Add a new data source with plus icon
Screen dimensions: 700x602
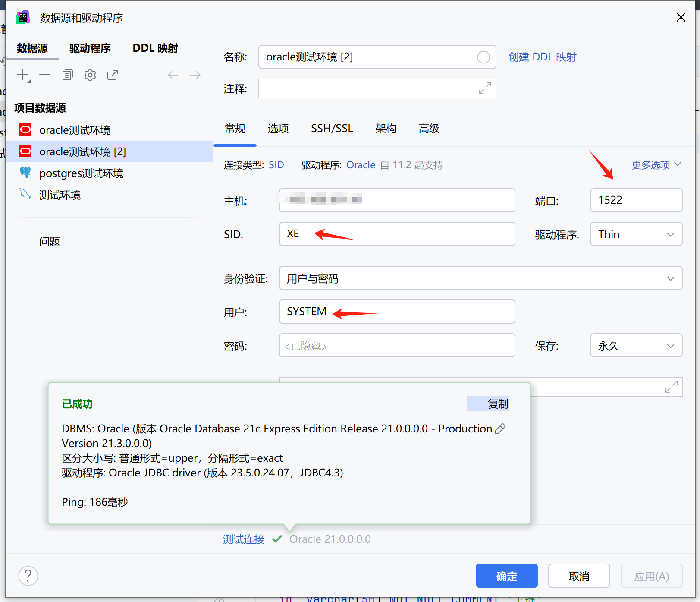tap(23, 75)
